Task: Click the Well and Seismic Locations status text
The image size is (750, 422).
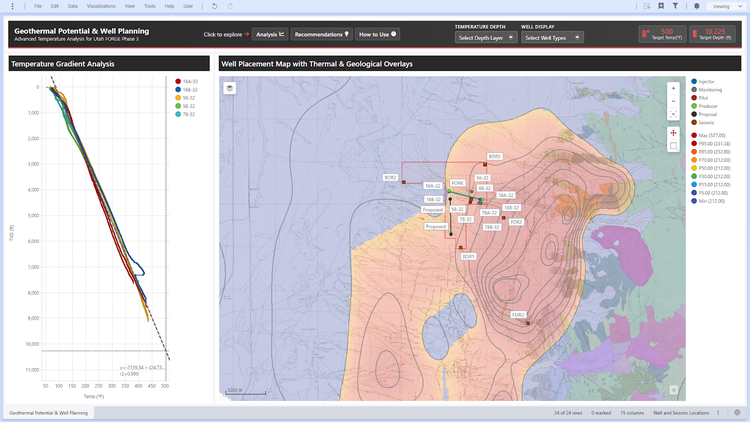Action: [x=681, y=412]
